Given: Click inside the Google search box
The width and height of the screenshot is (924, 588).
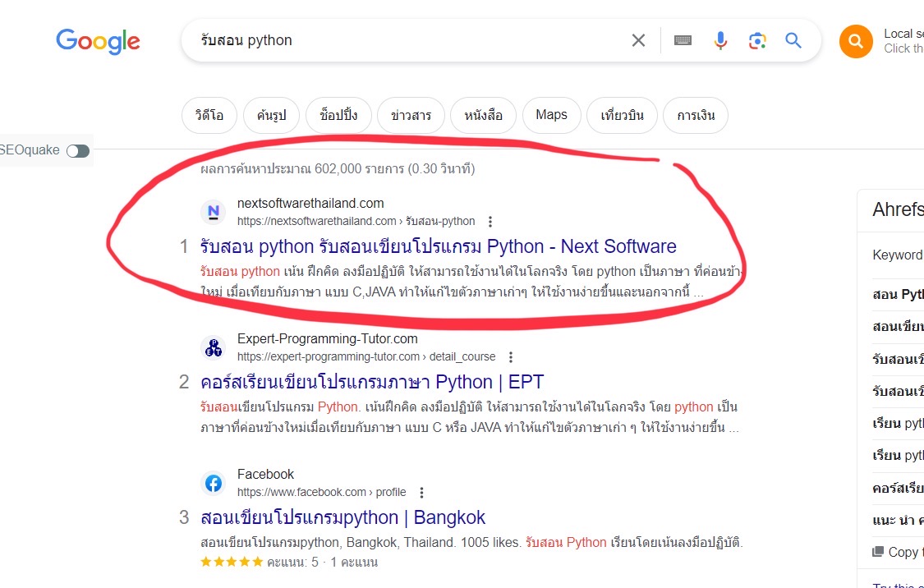Looking at the screenshot, I should point(411,40).
